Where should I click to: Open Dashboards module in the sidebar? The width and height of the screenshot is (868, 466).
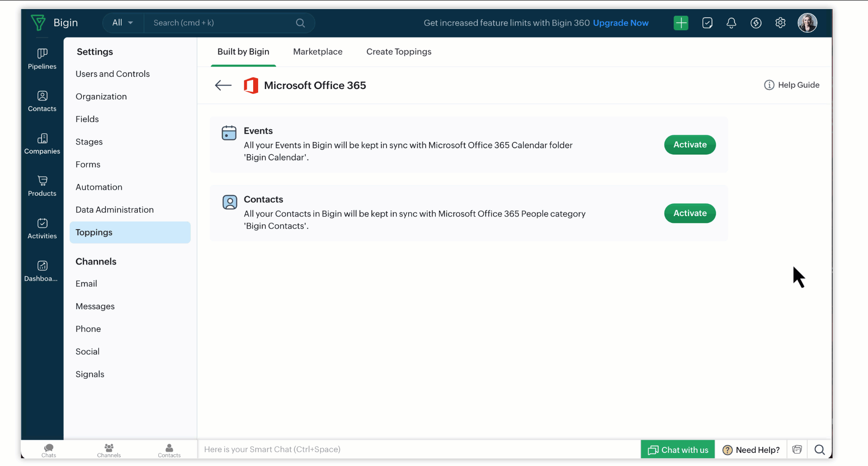42,271
